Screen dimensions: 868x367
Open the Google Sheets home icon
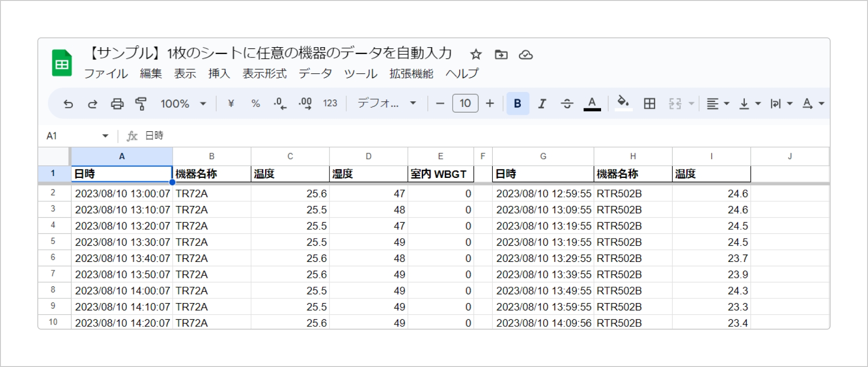tap(62, 63)
